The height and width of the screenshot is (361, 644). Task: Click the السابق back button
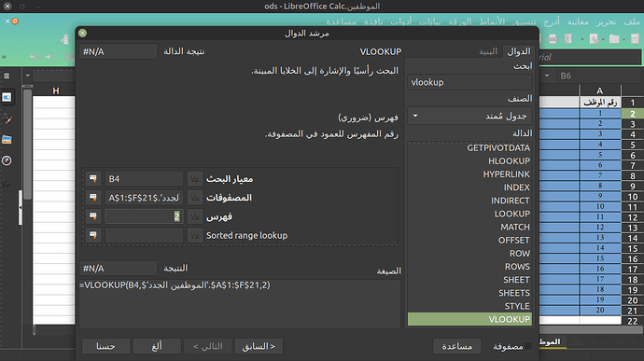[x=259, y=346]
